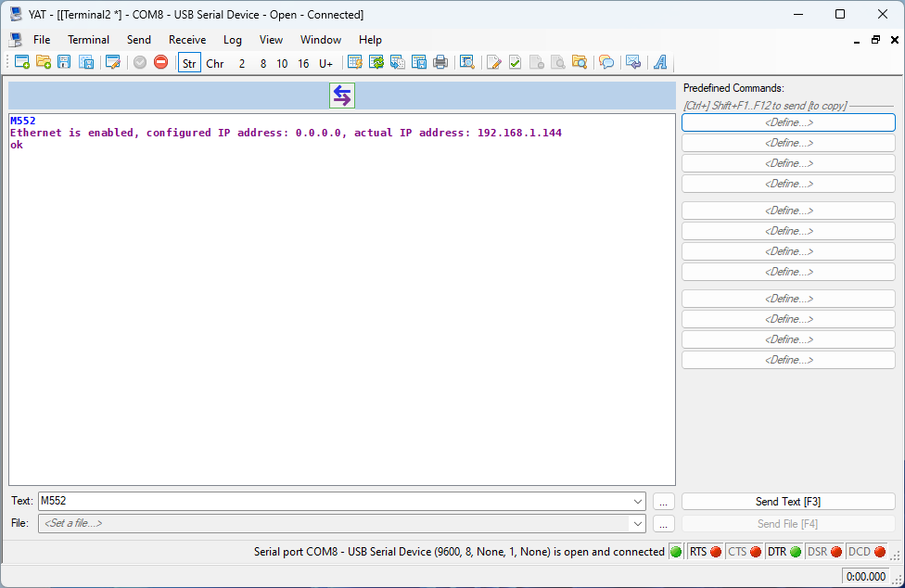Print monitor contents with printer icon
The height and width of the screenshot is (588, 905).
pos(440,62)
